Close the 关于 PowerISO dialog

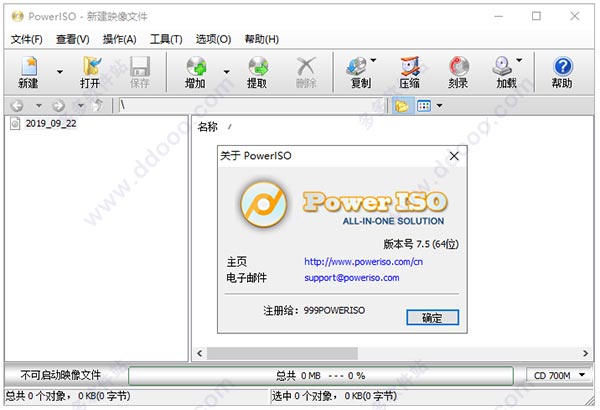(454, 156)
